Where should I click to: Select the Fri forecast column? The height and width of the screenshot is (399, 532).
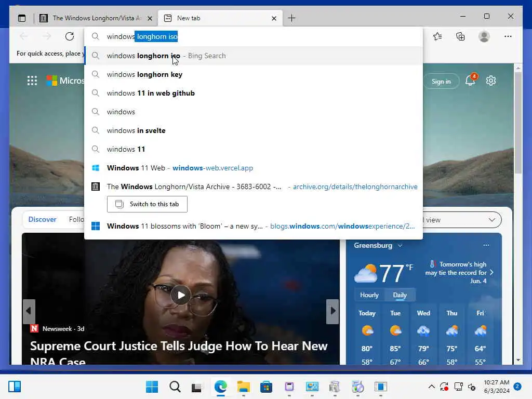pos(480,337)
